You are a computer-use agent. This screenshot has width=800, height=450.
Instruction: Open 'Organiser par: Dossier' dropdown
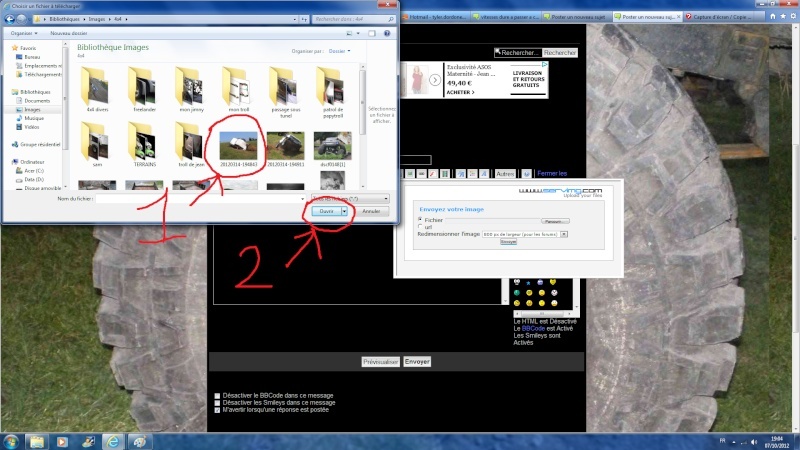[339, 51]
